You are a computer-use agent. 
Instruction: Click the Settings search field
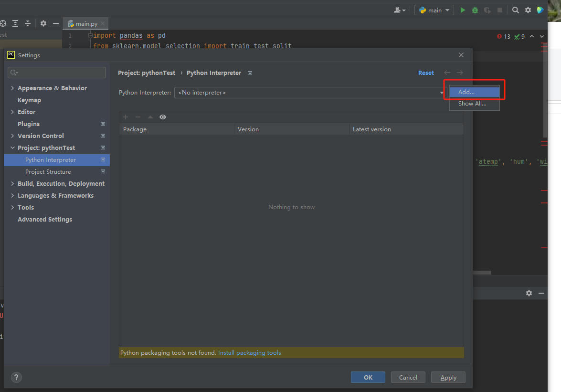[x=57, y=73]
